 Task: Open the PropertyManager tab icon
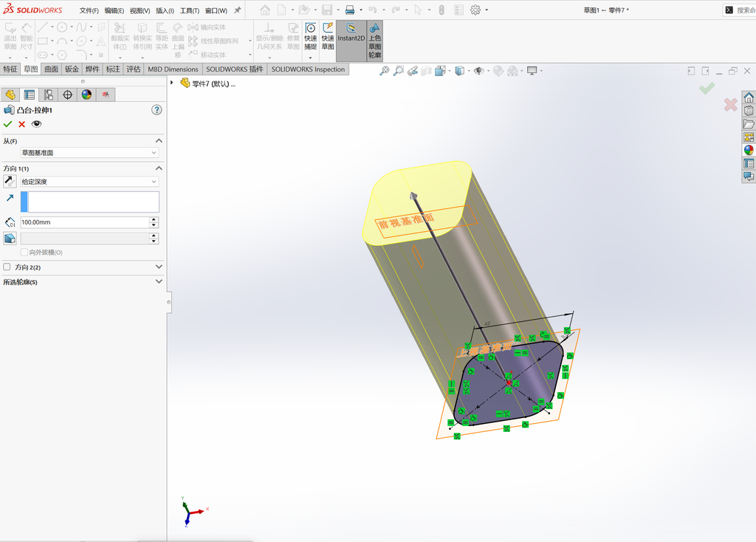[x=30, y=95]
